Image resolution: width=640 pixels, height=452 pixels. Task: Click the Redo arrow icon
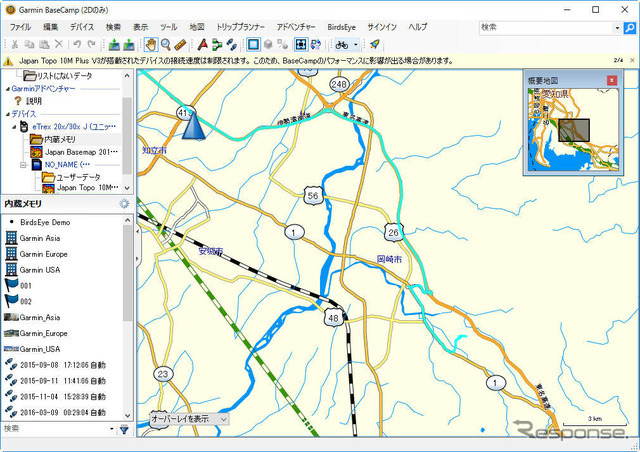(91, 44)
